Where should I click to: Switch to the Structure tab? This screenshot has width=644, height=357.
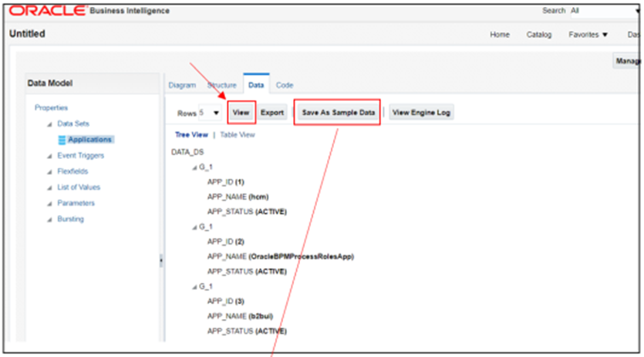[222, 85]
